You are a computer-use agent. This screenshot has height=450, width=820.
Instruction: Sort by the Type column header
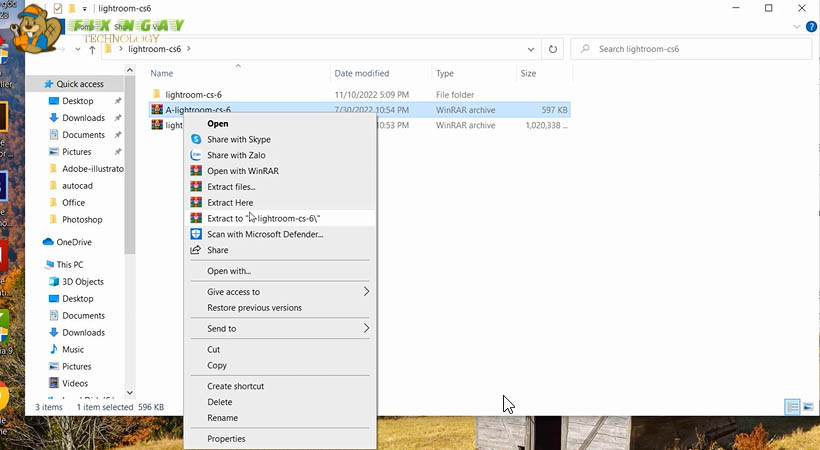coord(445,73)
